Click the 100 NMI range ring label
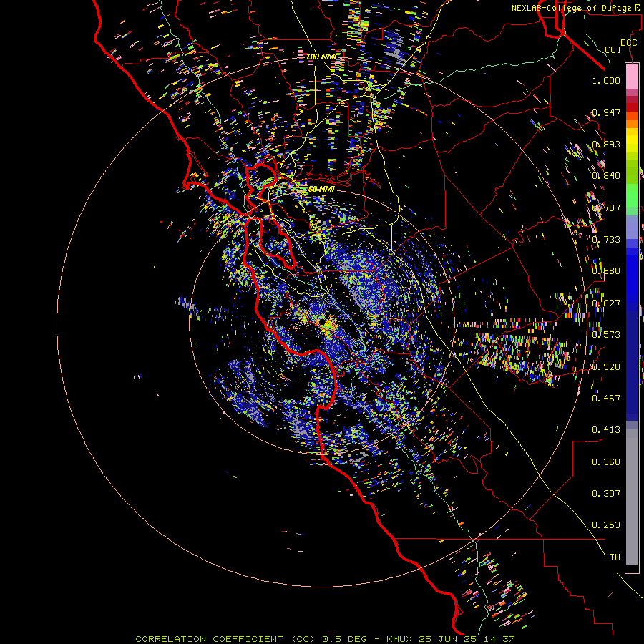The width and height of the screenshot is (644, 644). point(321,57)
